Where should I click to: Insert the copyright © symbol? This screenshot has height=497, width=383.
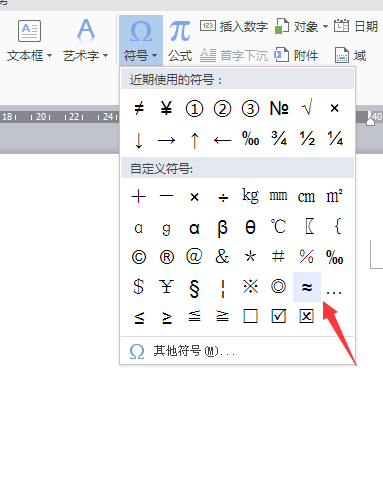tap(139, 257)
